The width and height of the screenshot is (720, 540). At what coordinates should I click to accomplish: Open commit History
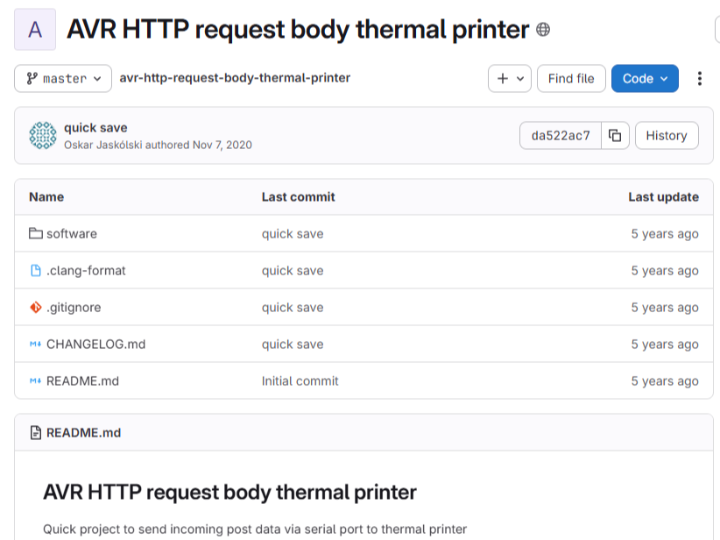(x=666, y=136)
